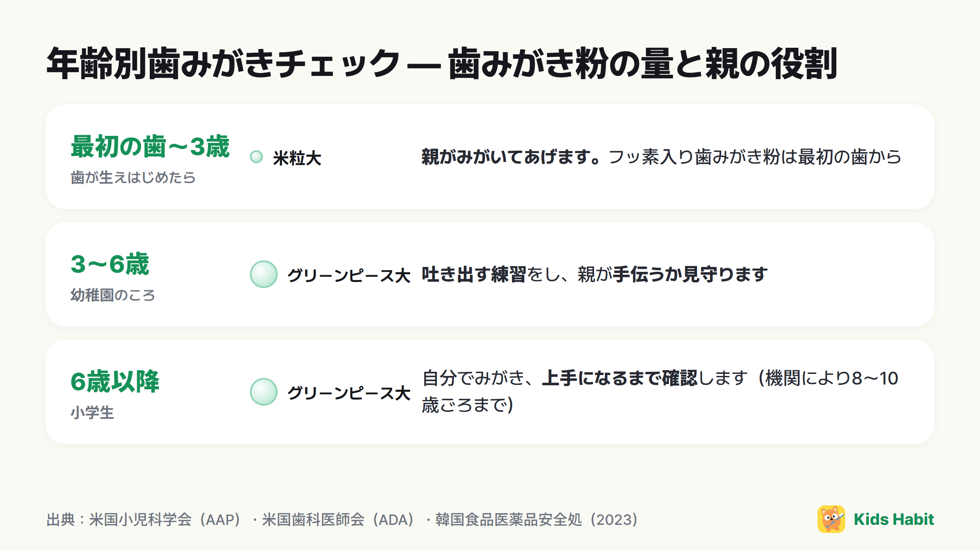Click the Kids Habit brand text

[x=893, y=519]
